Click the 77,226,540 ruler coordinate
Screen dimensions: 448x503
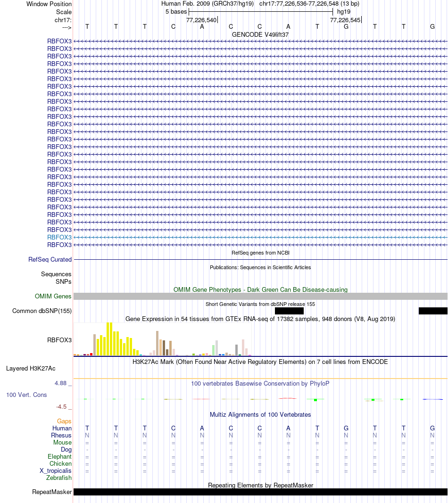(201, 20)
